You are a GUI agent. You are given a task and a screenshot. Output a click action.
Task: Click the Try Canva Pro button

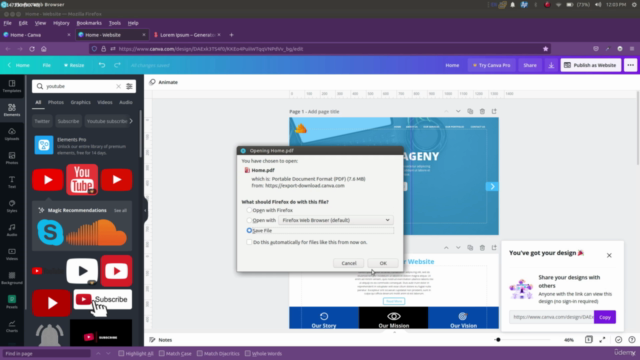[491, 65]
